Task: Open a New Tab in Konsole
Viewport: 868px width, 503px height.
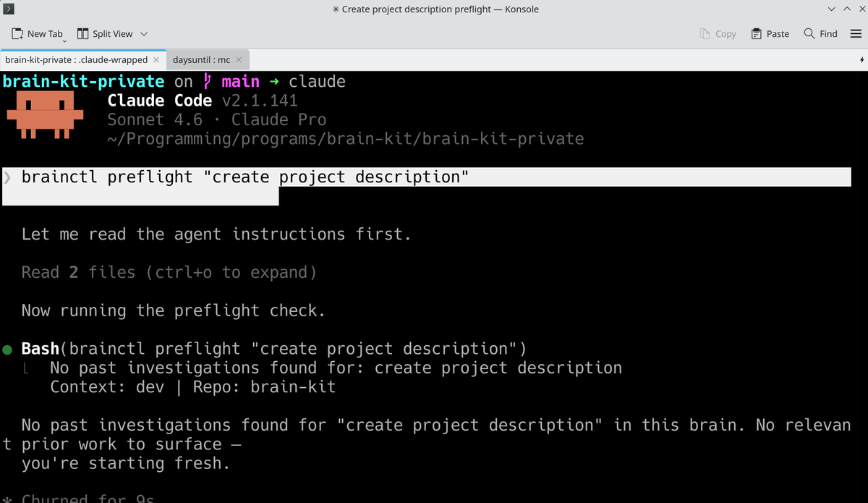Action: (x=38, y=33)
